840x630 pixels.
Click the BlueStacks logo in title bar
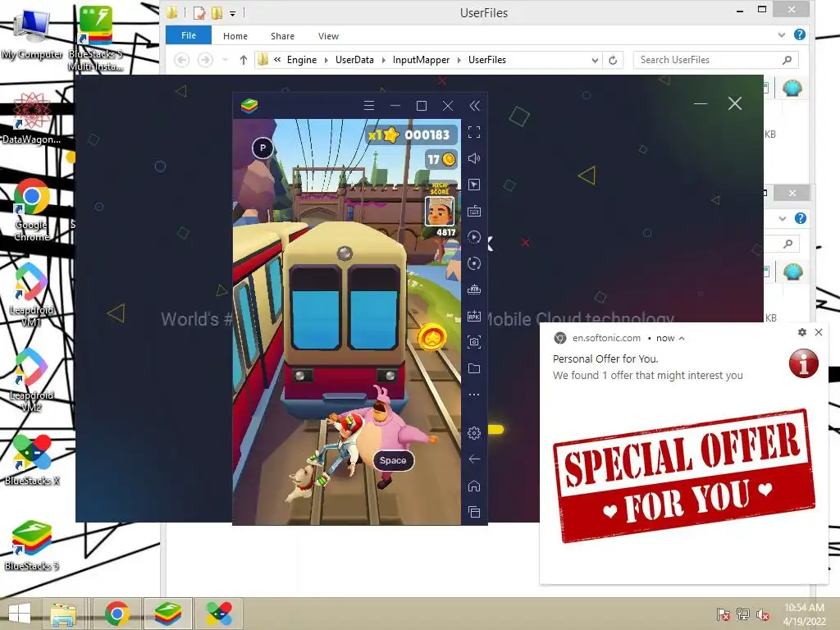249,106
